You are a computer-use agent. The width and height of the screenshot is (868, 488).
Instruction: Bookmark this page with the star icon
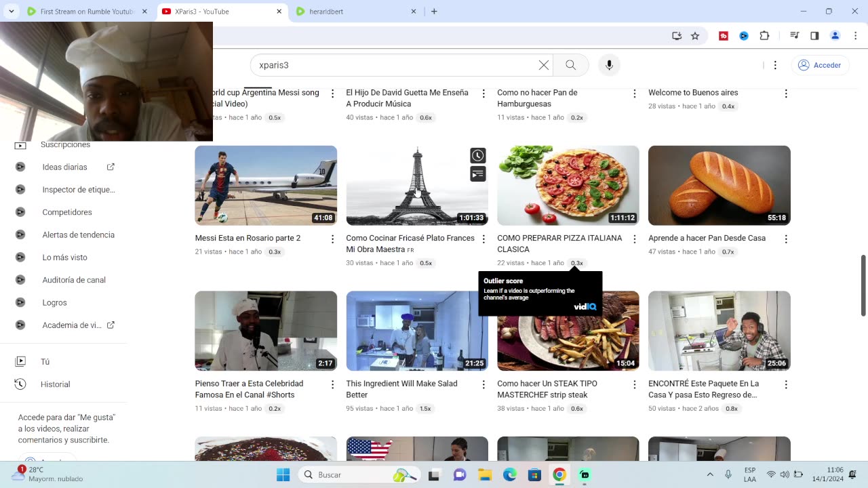click(695, 36)
